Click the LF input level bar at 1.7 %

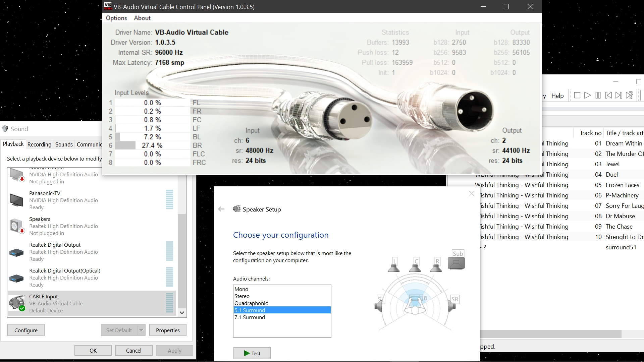tap(153, 128)
